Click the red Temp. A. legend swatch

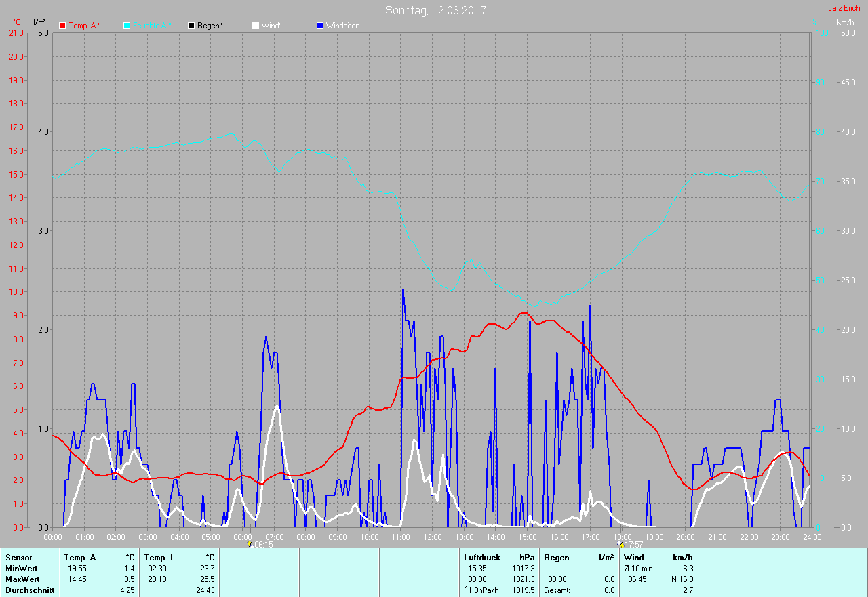(62, 26)
